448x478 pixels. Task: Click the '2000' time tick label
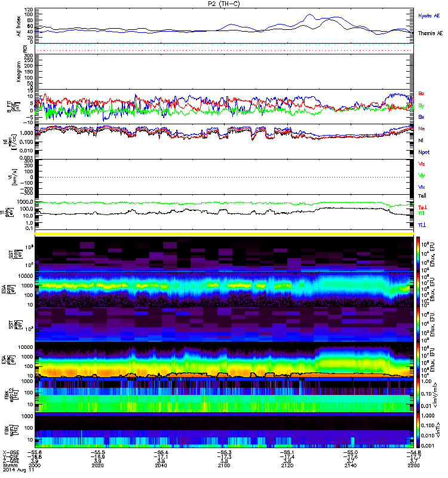(35, 465)
